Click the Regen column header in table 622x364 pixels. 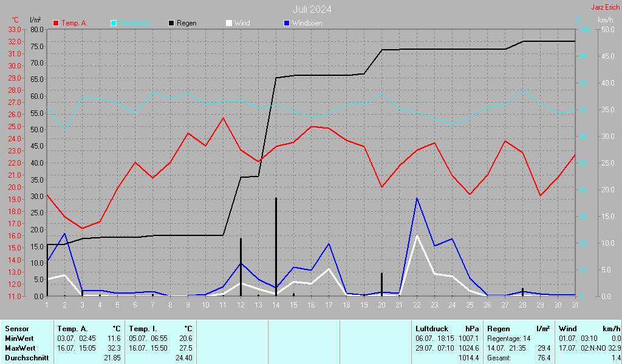click(499, 328)
